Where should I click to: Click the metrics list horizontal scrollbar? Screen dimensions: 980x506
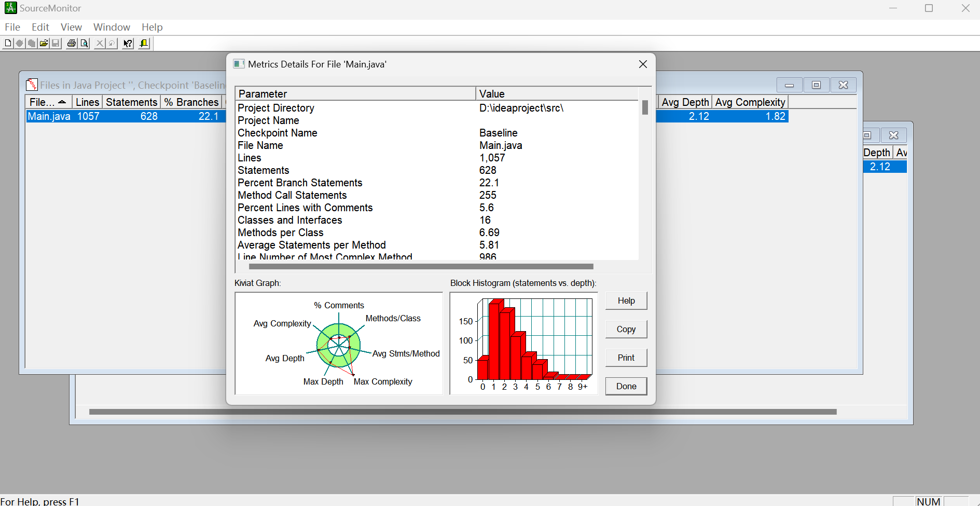coord(421,267)
